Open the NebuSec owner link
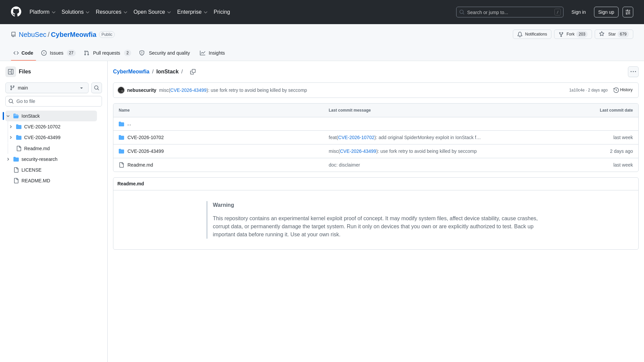Image resolution: width=644 pixels, height=362 pixels. click(x=33, y=35)
